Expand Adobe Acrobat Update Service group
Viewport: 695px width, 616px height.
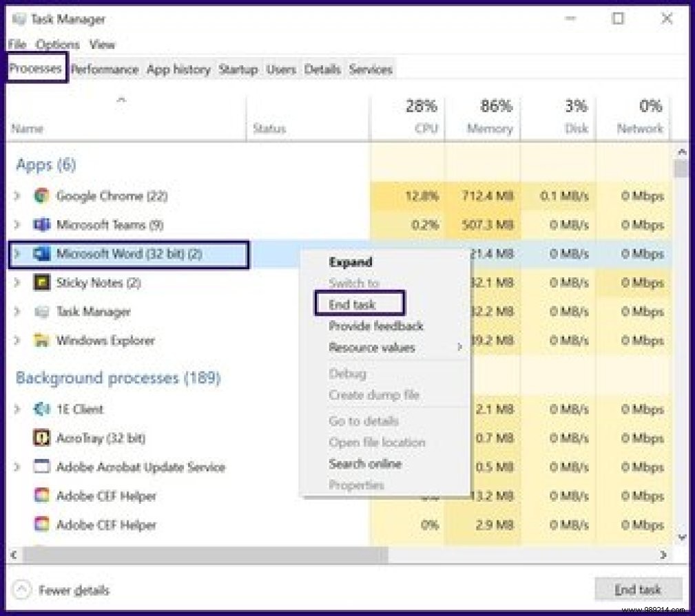(17, 467)
